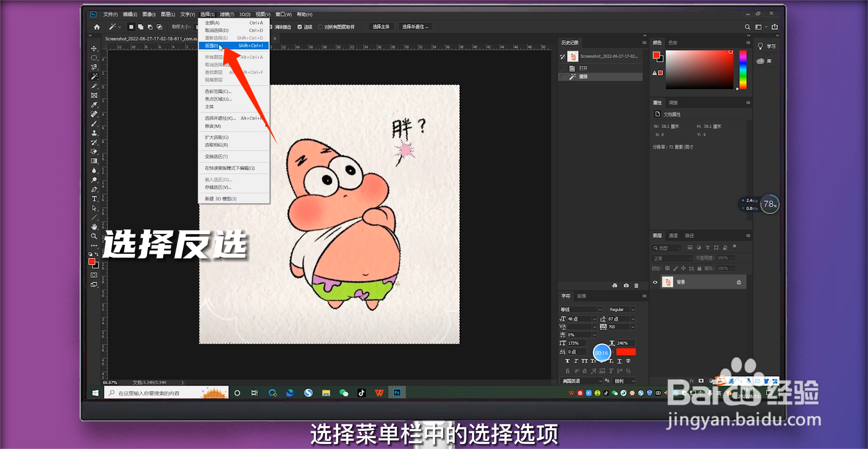
Task: Switch to the 通道 tab
Action: pyautogui.click(x=673, y=236)
